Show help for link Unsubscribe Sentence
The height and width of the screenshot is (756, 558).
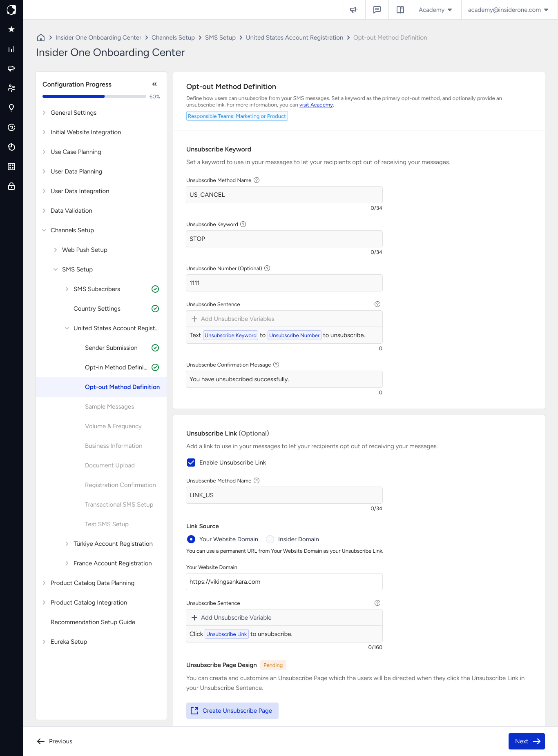[x=377, y=603]
